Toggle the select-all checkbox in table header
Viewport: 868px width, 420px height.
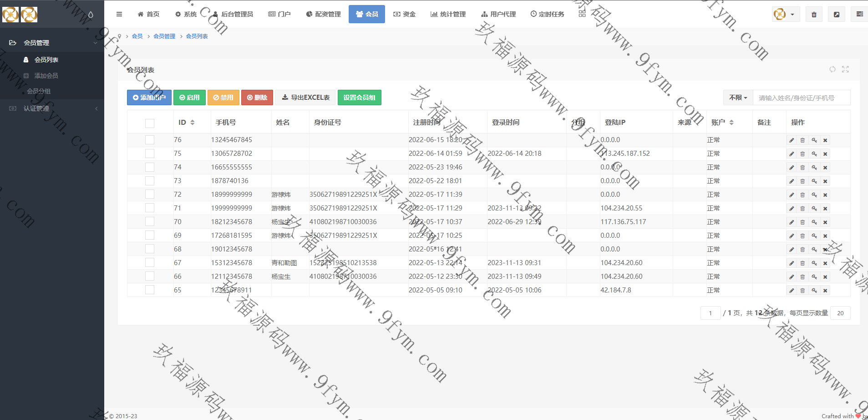150,123
